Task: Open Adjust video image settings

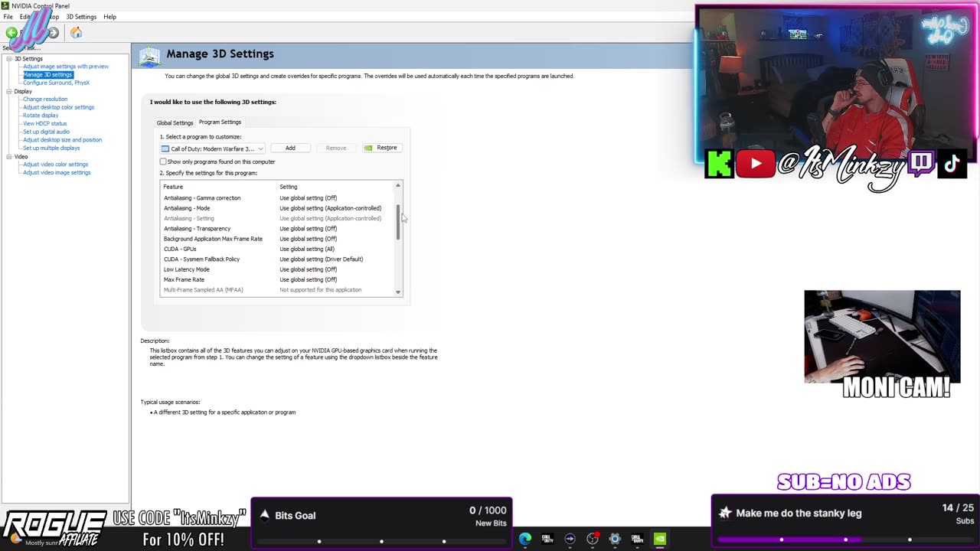Action: [x=57, y=172]
